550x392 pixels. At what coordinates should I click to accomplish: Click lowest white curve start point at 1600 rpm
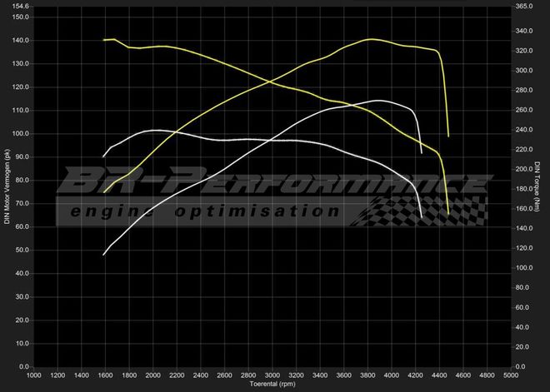tap(104, 254)
